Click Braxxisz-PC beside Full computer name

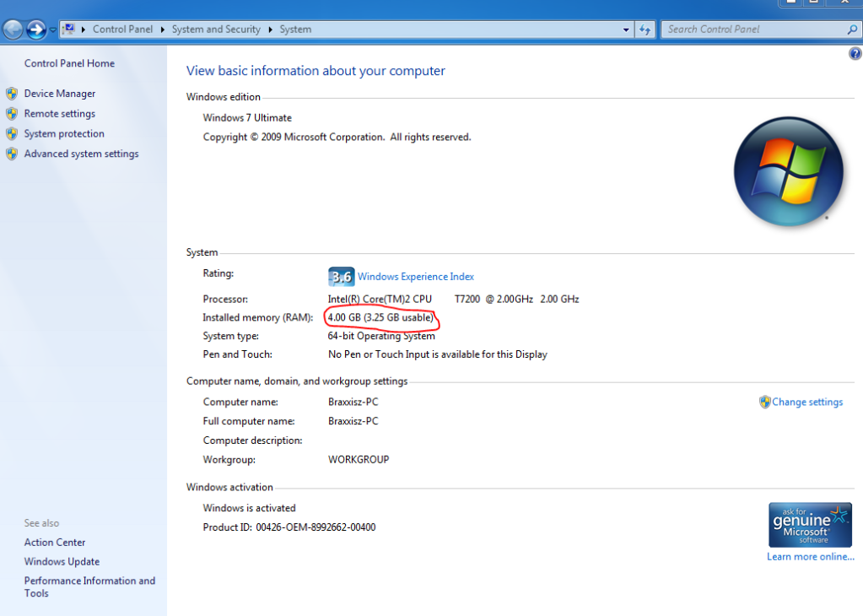(353, 421)
